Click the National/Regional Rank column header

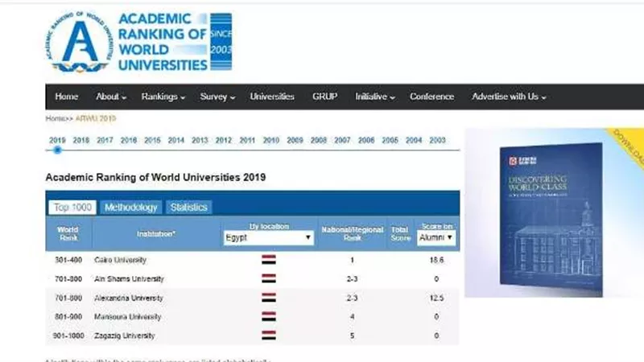(x=352, y=233)
